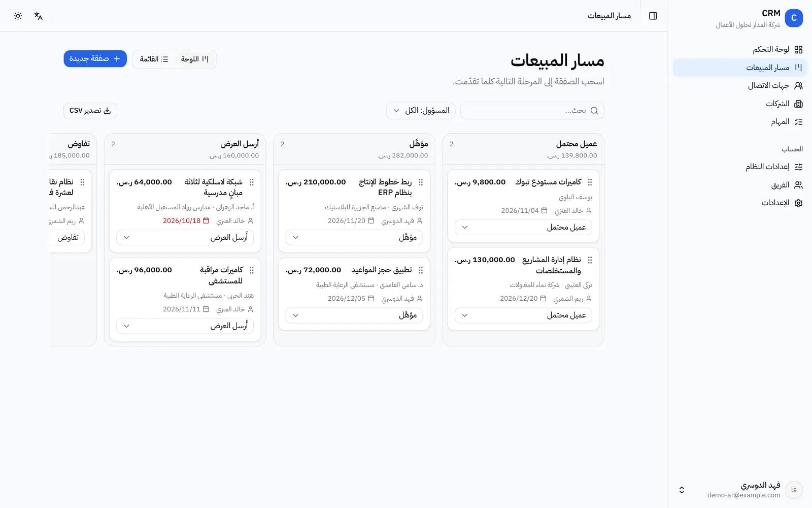Grab the drag handle of تطبيق حجز المواعيد card

coord(421,270)
